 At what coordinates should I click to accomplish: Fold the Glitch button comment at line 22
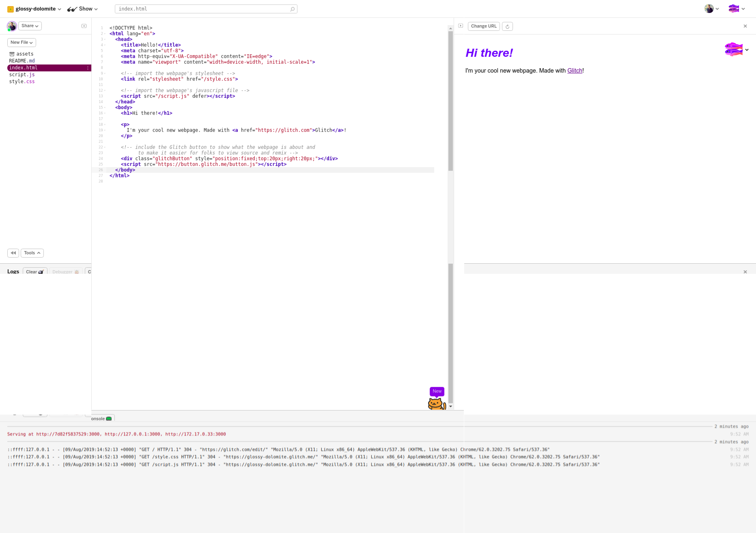[x=105, y=147]
